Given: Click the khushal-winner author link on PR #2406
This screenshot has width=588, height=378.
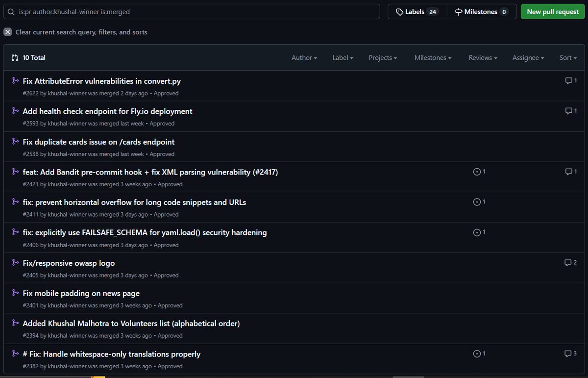Looking at the screenshot, I should point(67,245).
